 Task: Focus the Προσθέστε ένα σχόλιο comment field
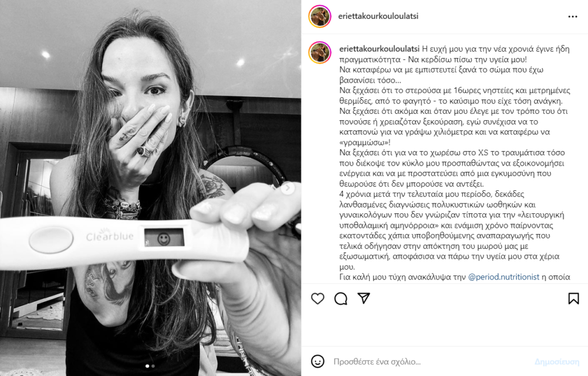(431, 362)
